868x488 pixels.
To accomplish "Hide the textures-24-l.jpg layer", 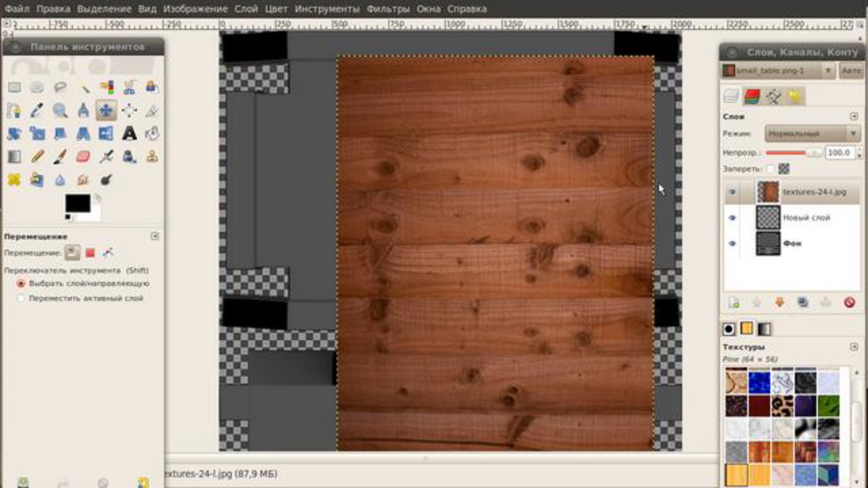I will [x=732, y=192].
